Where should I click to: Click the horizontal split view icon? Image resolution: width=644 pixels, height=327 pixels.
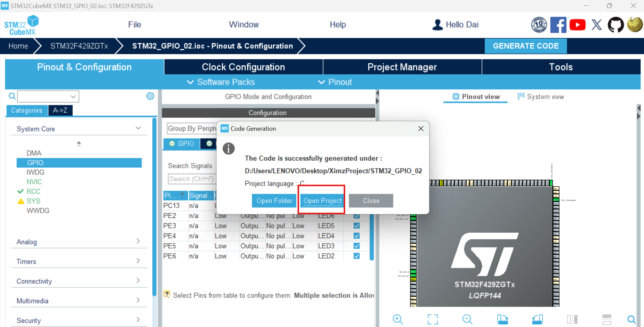coord(607,319)
